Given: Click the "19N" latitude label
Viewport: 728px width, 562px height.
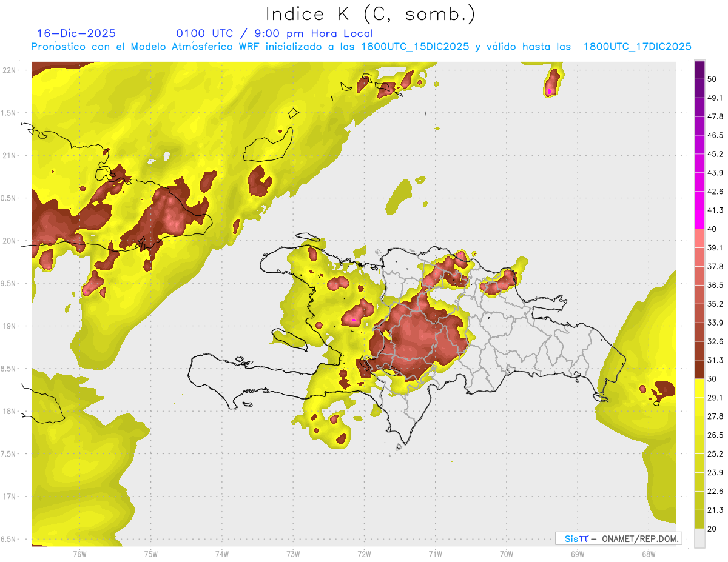Looking at the screenshot, I should 10,326.
